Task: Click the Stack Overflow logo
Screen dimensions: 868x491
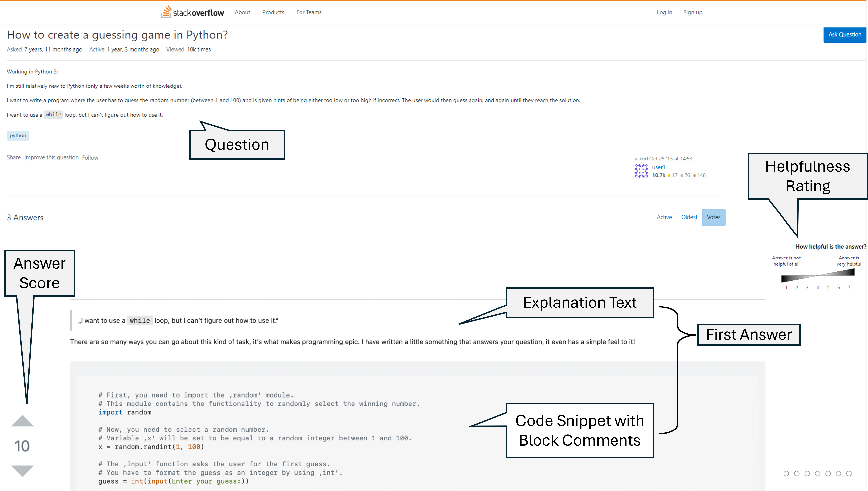Action: [192, 12]
